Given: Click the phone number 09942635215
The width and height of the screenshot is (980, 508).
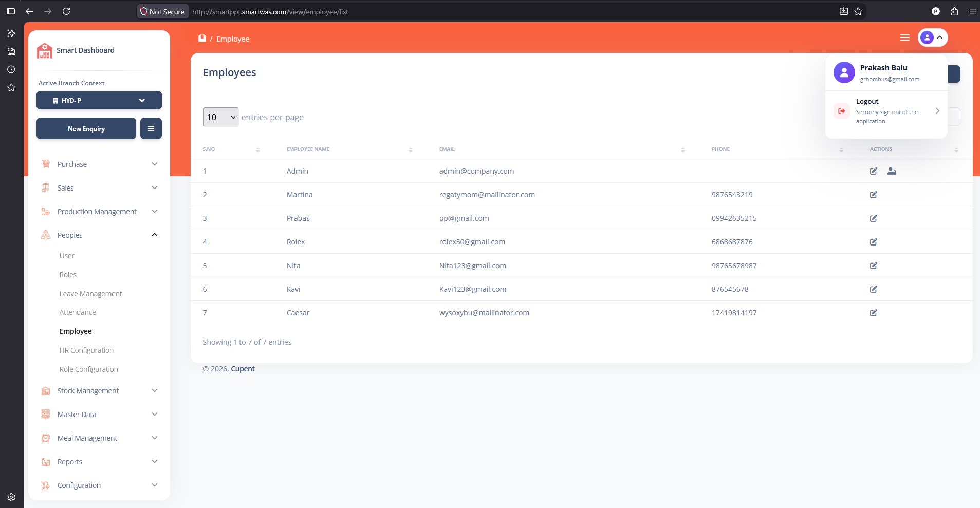Looking at the screenshot, I should [734, 218].
